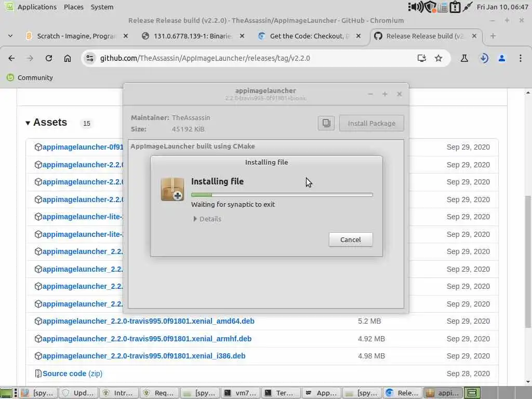Click the 'appi...' taskbar entry
The height and width of the screenshot is (399, 532).
click(443, 393)
